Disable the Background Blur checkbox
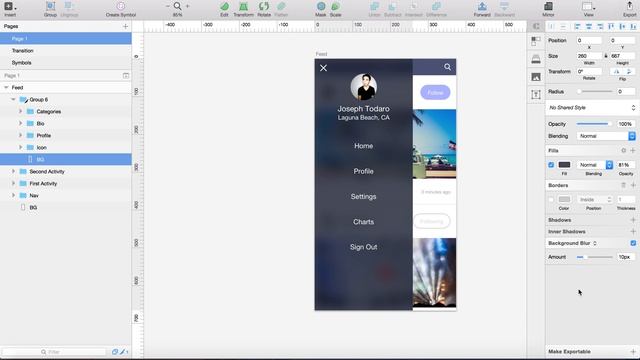640x360 pixels. pyautogui.click(x=633, y=243)
